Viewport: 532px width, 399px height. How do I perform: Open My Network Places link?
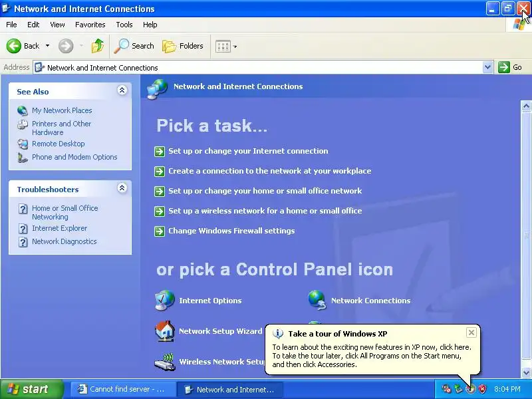62,110
